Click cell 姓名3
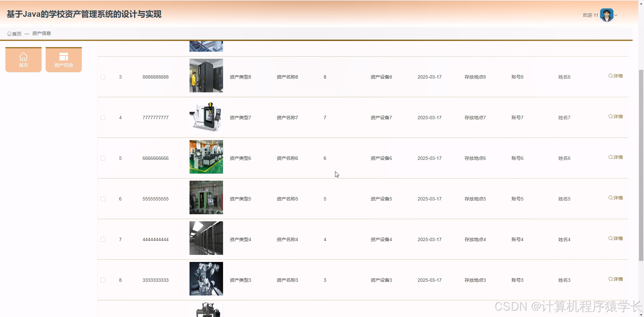Image resolution: width=644 pixels, height=317 pixels. point(565,280)
